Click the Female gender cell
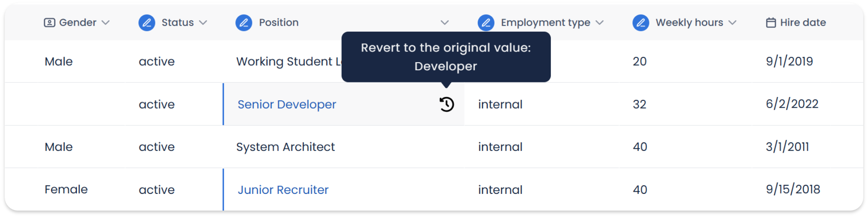Viewport: 868px width, 217px height. tap(66, 190)
